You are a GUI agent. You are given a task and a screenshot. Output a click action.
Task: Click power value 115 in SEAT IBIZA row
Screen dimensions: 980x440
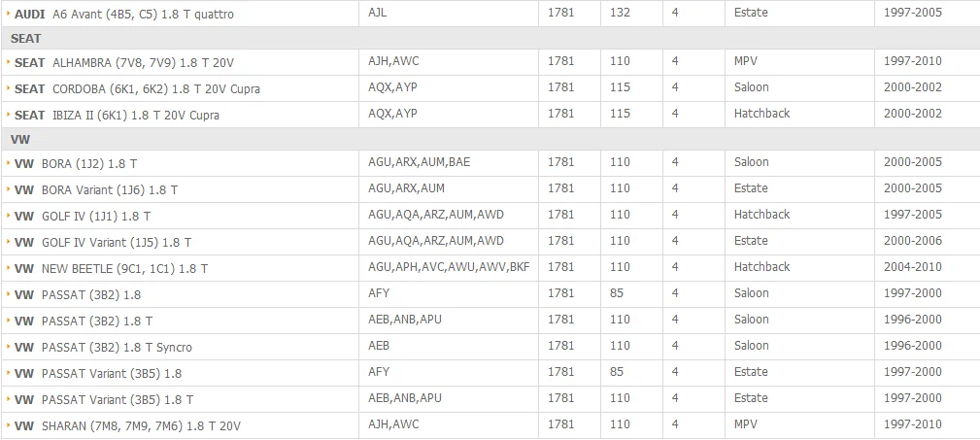620,114
